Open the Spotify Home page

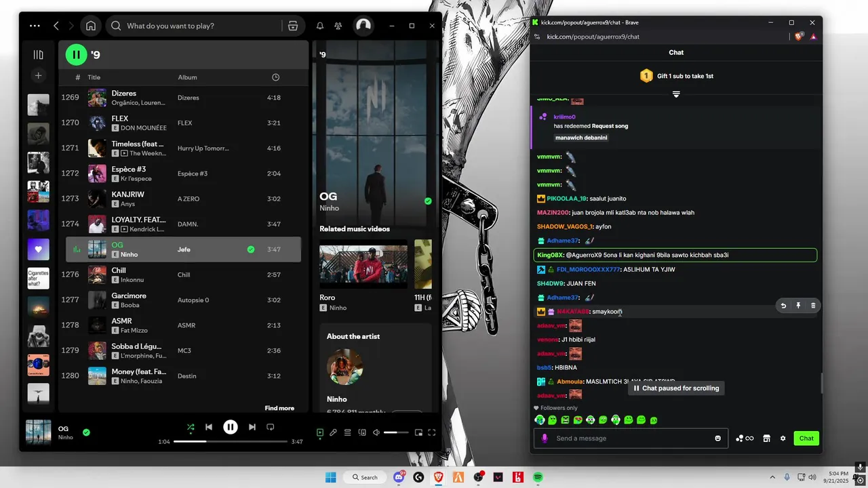[91, 26]
